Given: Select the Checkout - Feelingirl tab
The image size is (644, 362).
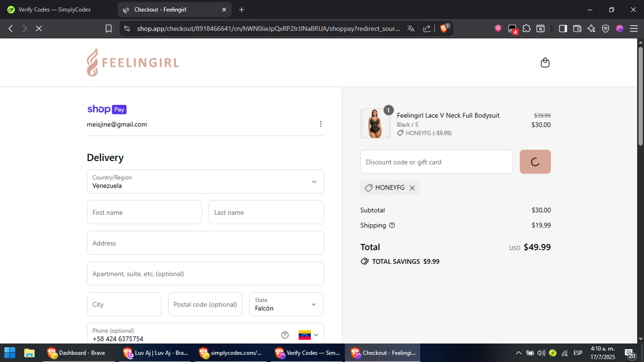Looking at the screenshot, I should coord(174,9).
